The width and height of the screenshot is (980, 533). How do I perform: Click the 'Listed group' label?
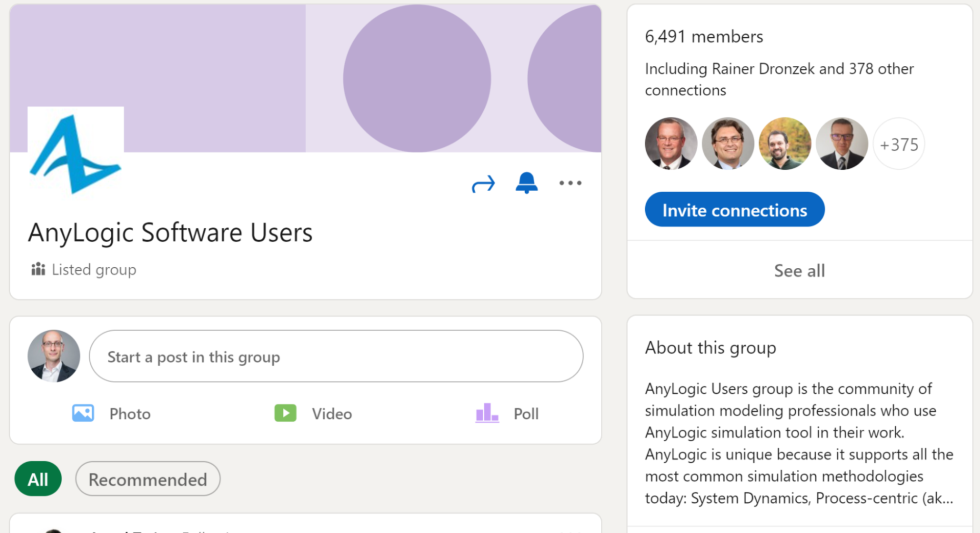tap(94, 269)
